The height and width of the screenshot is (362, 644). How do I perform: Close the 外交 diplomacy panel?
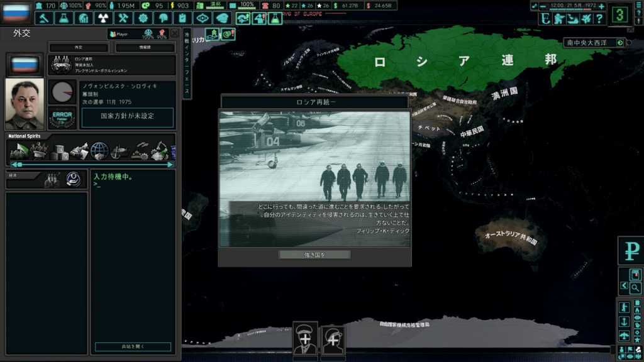coord(175,34)
